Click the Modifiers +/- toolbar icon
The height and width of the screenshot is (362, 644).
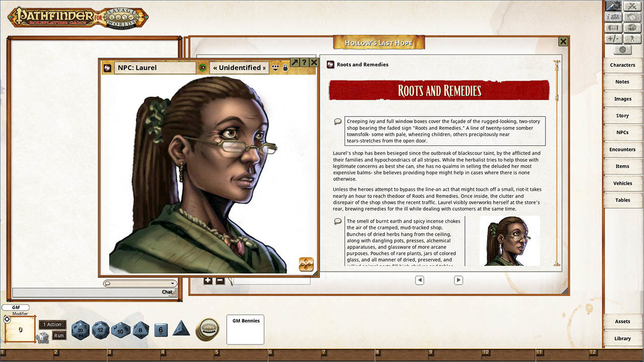tap(613, 39)
